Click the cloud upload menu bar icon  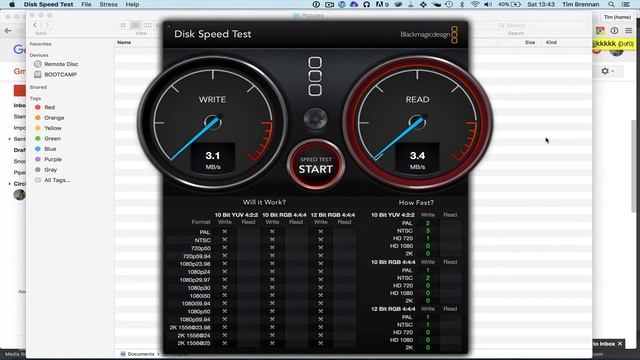click(354, 4)
